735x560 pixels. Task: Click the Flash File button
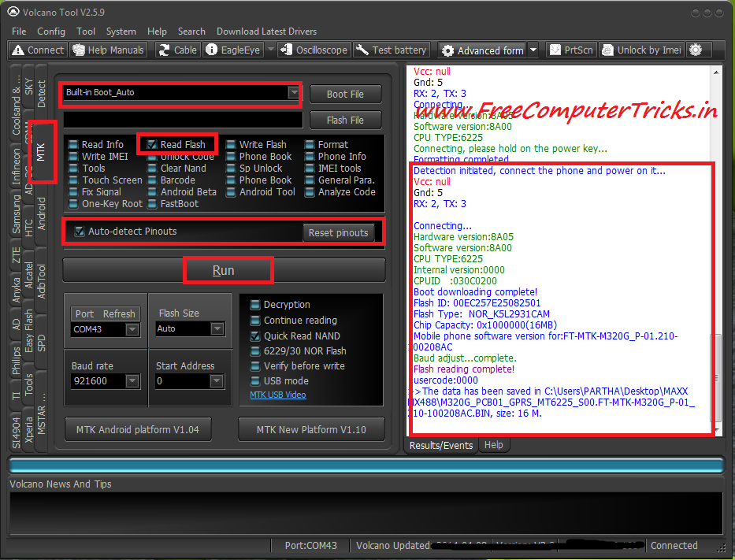pyautogui.click(x=346, y=121)
